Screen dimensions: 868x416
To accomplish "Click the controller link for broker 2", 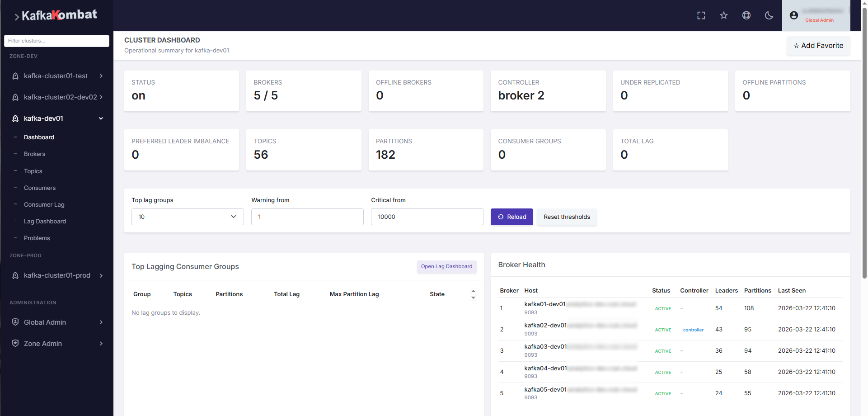I will pos(694,330).
